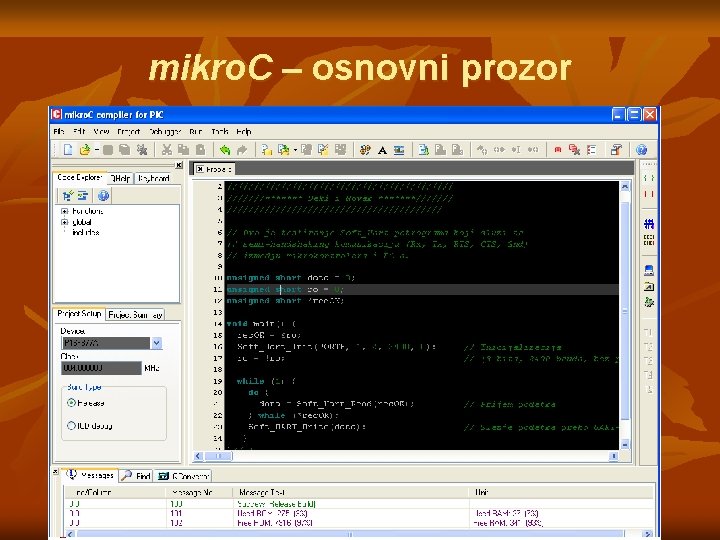Select the includes tree item
The image size is (720, 540).
coord(86,232)
